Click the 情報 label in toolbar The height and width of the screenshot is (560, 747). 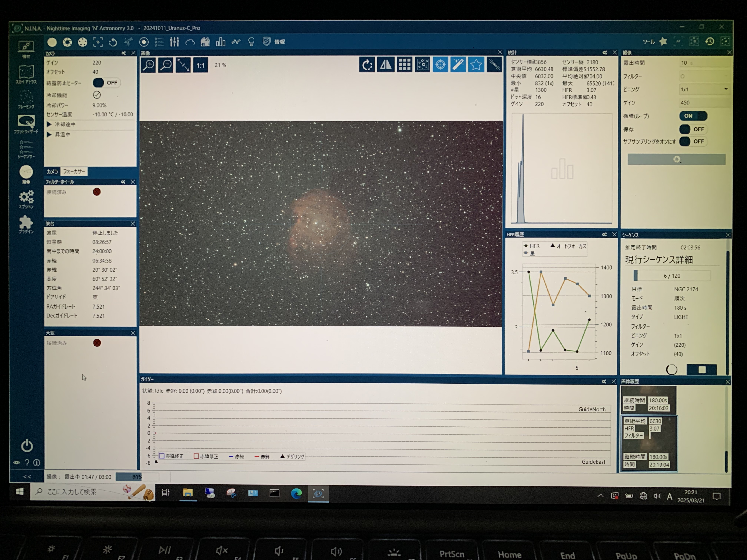tap(280, 42)
